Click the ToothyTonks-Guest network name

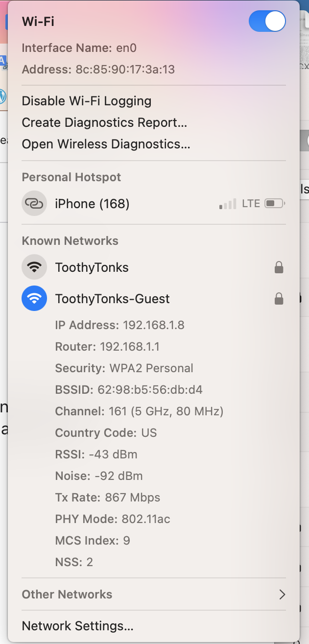(x=113, y=299)
